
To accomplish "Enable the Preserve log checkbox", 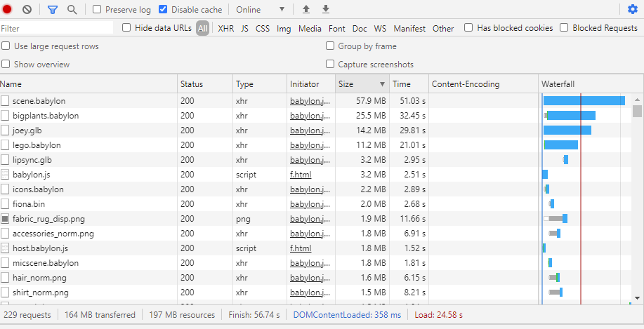I will pos(98,10).
